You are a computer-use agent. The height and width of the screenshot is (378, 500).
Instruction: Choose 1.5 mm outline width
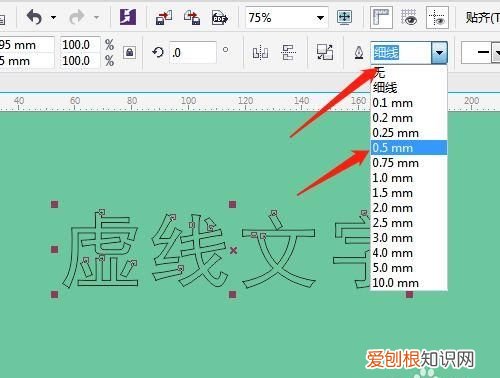pyautogui.click(x=409, y=193)
